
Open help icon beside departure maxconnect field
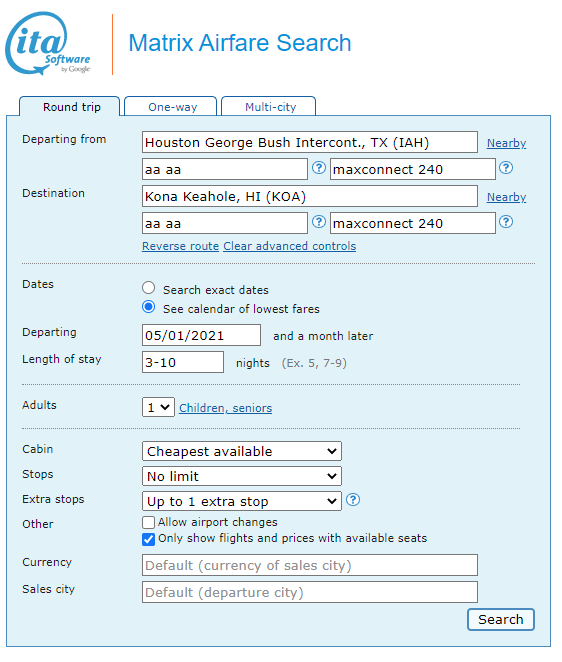tap(506, 168)
